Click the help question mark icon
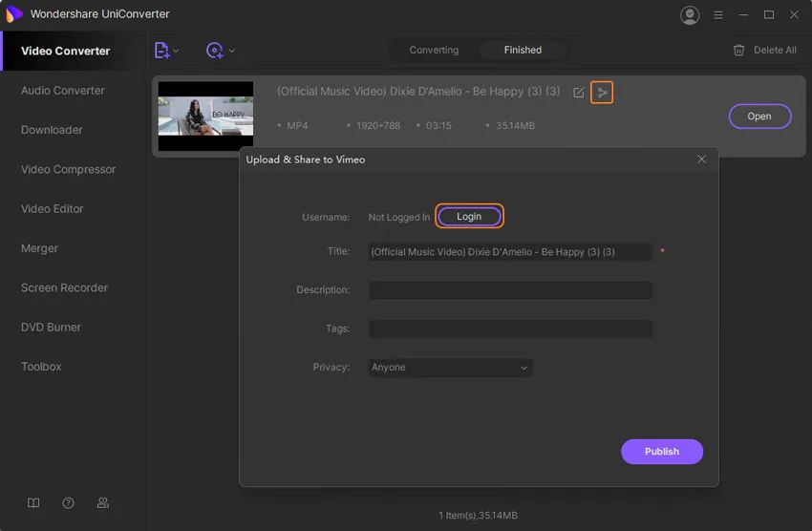This screenshot has height=531, width=812. (68, 503)
